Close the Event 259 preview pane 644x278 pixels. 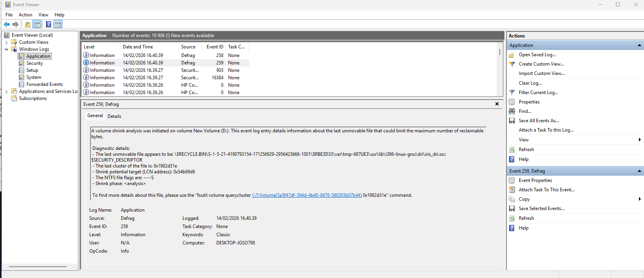(x=497, y=104)
